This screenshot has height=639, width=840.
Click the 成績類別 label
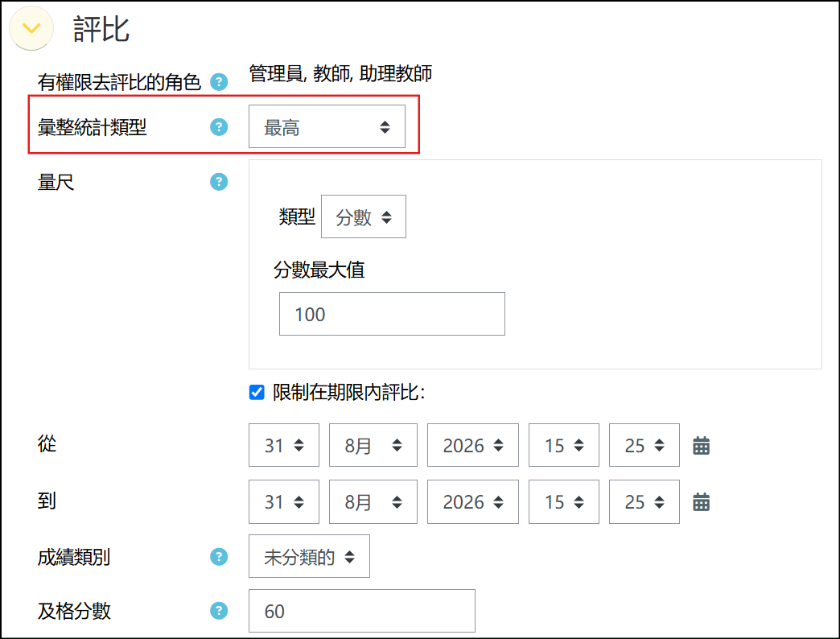point(74,557)
